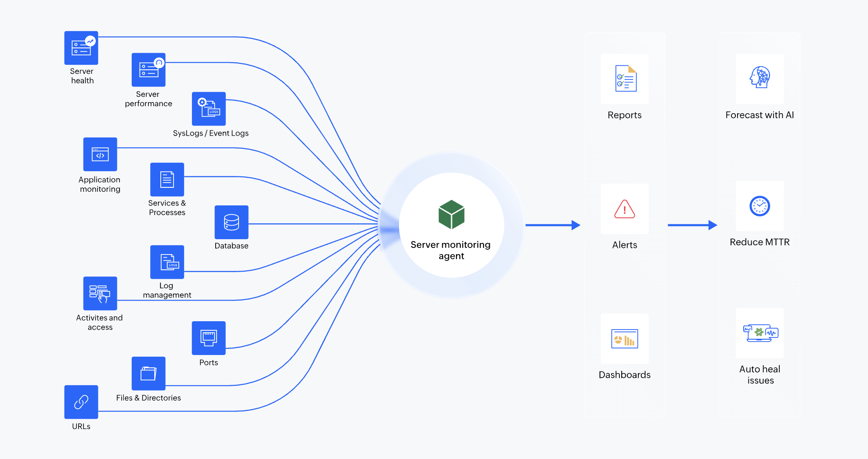The image size is (868, 459).
Task: Click the Forecast with AI icon
Action: coord(760,79)
